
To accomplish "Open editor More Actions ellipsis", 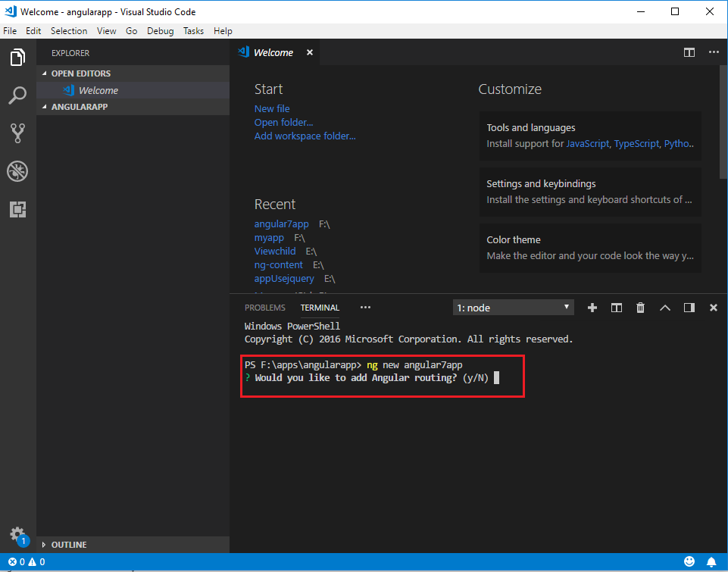I will 714,52.
